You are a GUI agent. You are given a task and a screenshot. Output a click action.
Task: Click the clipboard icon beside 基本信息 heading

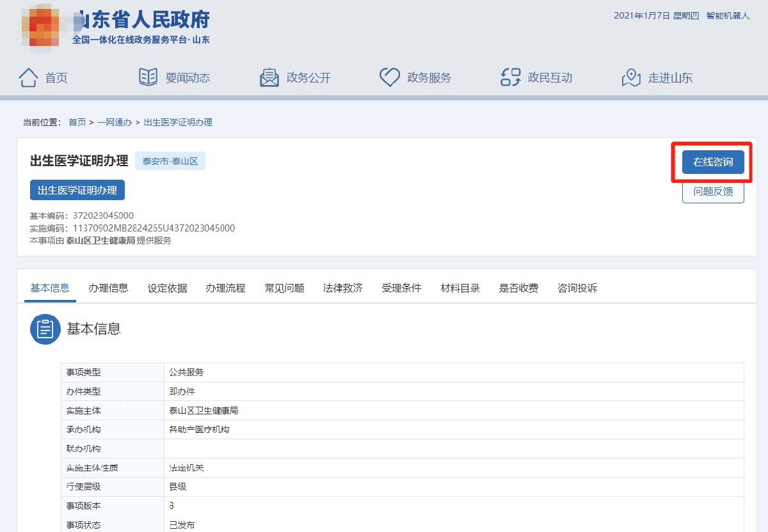[x=45, y=329]
